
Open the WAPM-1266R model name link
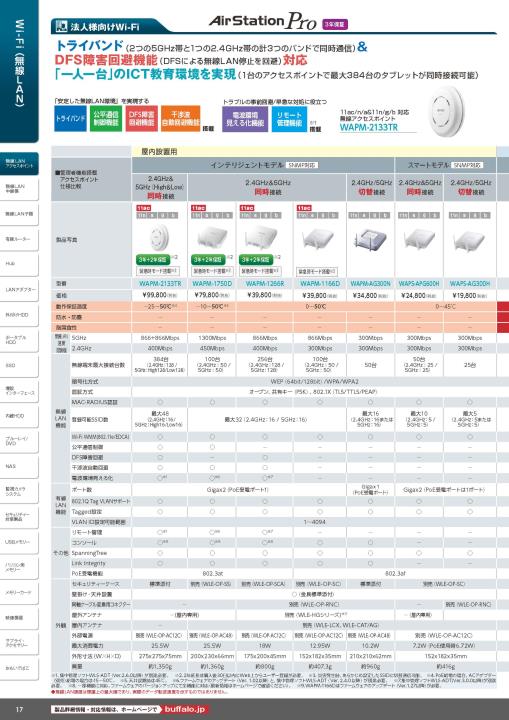click(x=265, y=284)
